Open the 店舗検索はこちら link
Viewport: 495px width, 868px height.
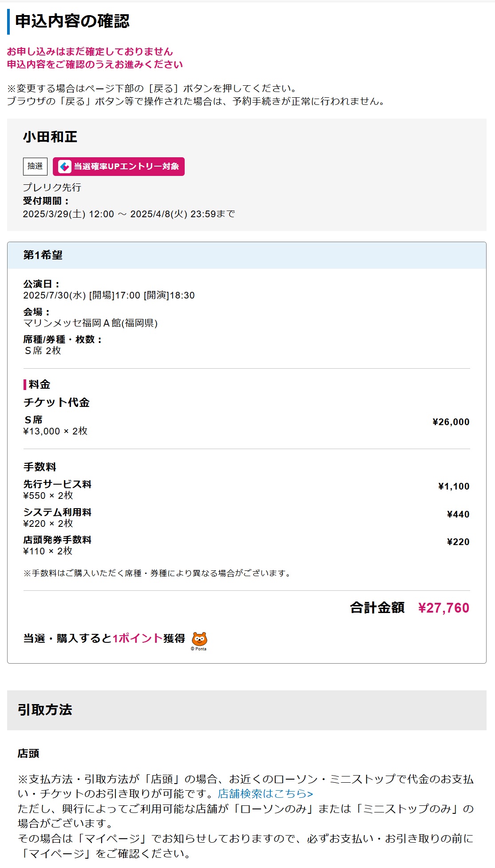[x=265, y=793]
